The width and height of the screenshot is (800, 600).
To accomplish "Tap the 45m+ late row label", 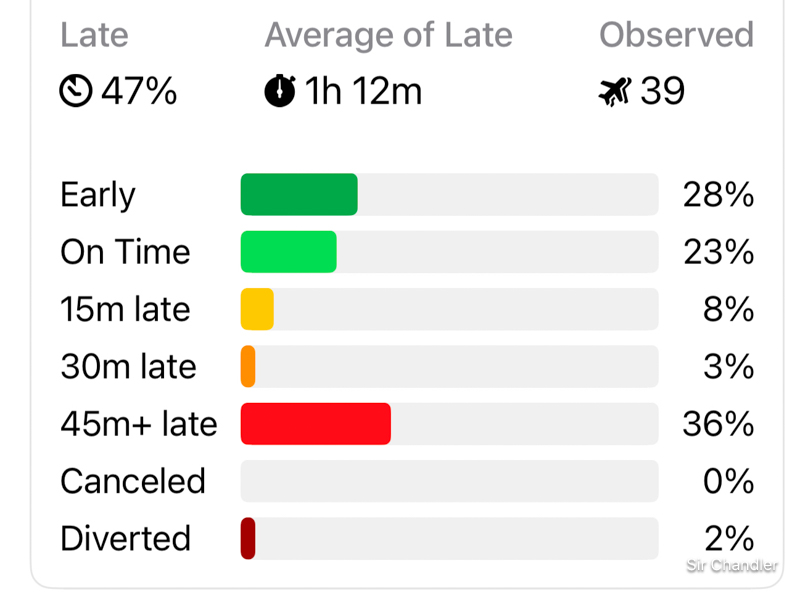I will (x=138, y=424).
